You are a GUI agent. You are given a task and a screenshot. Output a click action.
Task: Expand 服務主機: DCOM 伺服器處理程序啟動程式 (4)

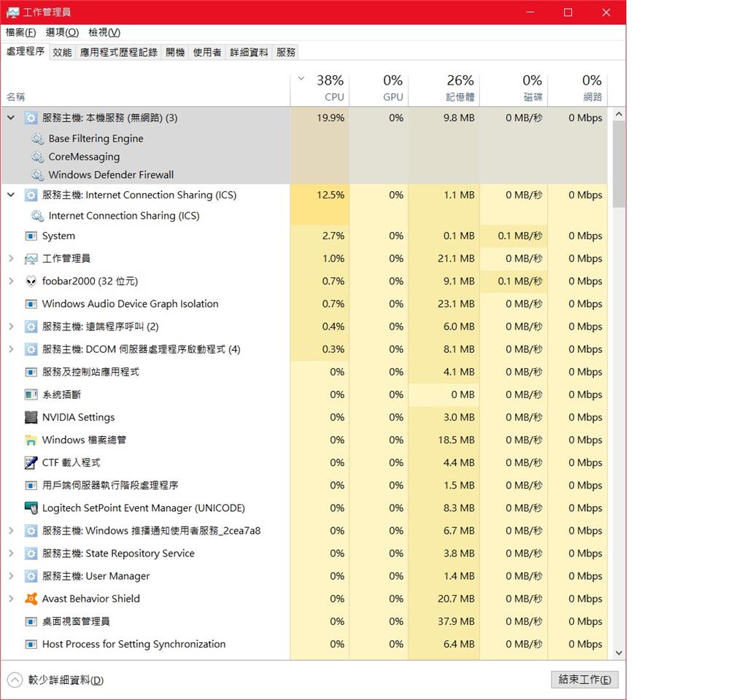pos(11,349)
